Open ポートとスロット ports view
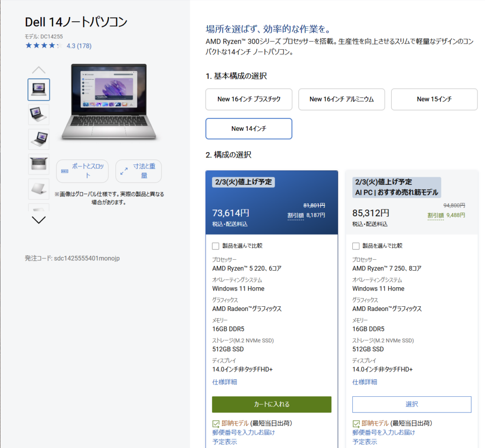This screenshot has height=448, width=485. point(82,171)
